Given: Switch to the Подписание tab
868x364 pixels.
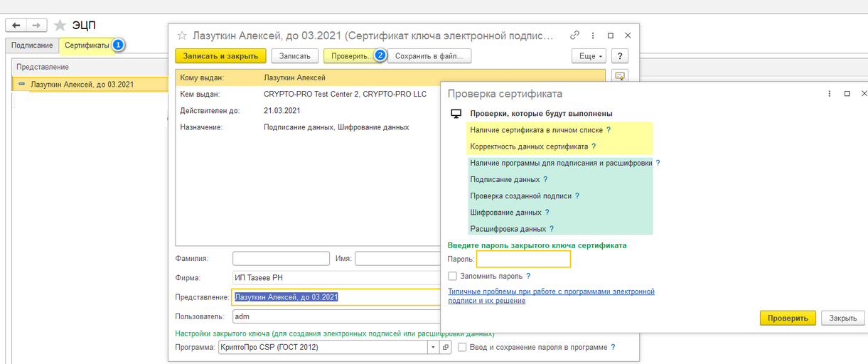Looking at the screenshot, I should tap(32, 45).
